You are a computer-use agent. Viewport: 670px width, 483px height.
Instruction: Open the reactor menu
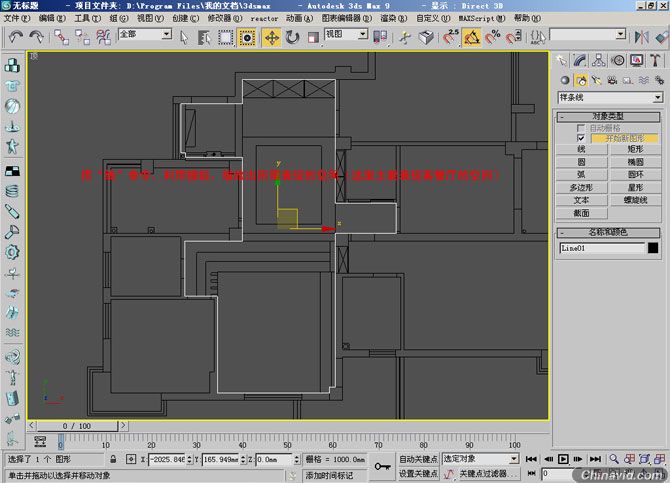pyautogui.click(x=264, y=18)
